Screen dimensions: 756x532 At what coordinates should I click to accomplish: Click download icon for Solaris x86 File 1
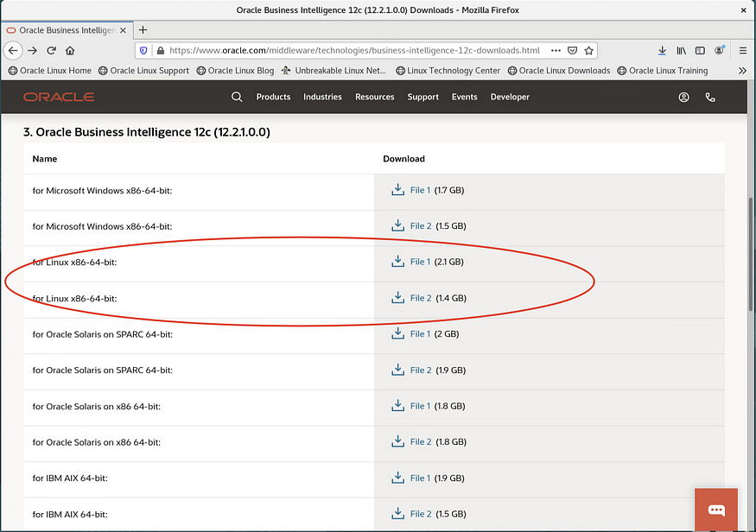(397, 405)
